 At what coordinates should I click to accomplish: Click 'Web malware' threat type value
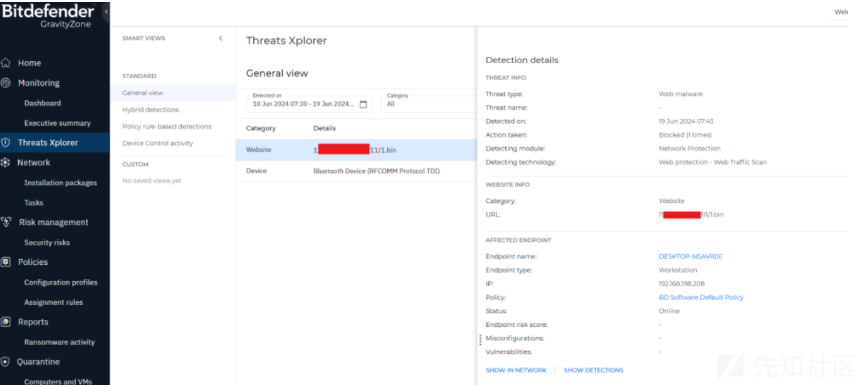(x=681, y=94)
